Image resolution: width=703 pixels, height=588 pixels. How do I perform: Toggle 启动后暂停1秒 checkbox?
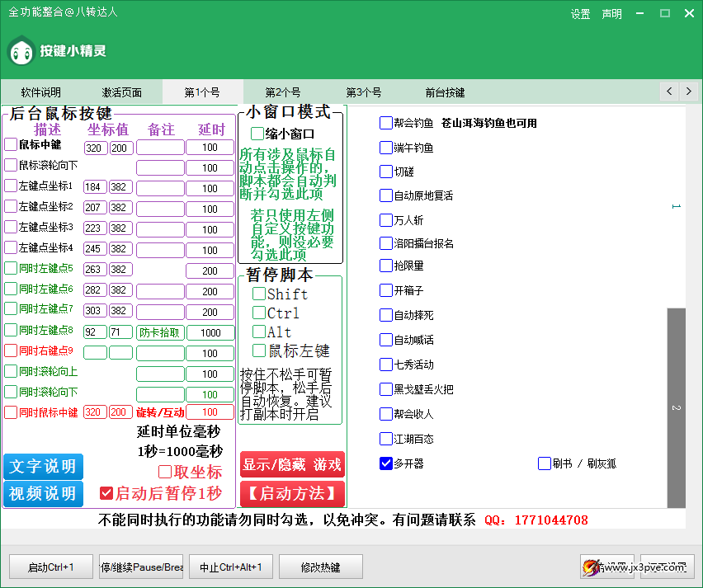[106, 493]
